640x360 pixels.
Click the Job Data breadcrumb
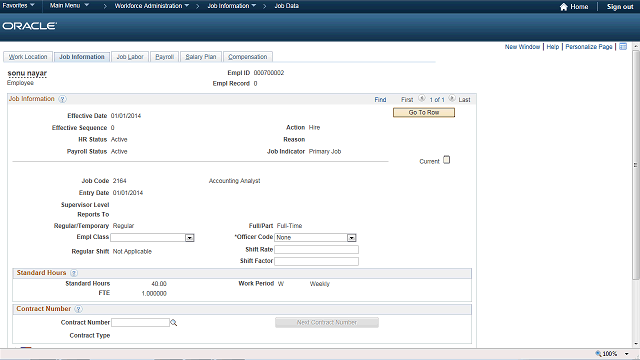287,6
